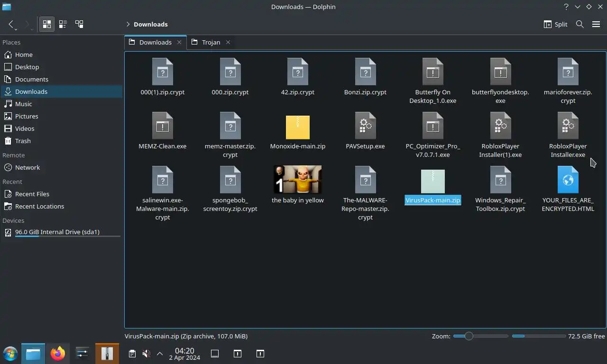This screenshot has height=364, width=607.
Task: Toggle muted volume tray icon
Action: pyautogui.click(x=147, y=354)
